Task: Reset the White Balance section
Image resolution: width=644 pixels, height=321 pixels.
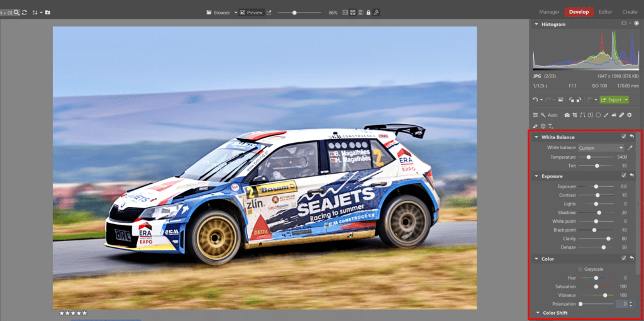Action: point(631,137)
